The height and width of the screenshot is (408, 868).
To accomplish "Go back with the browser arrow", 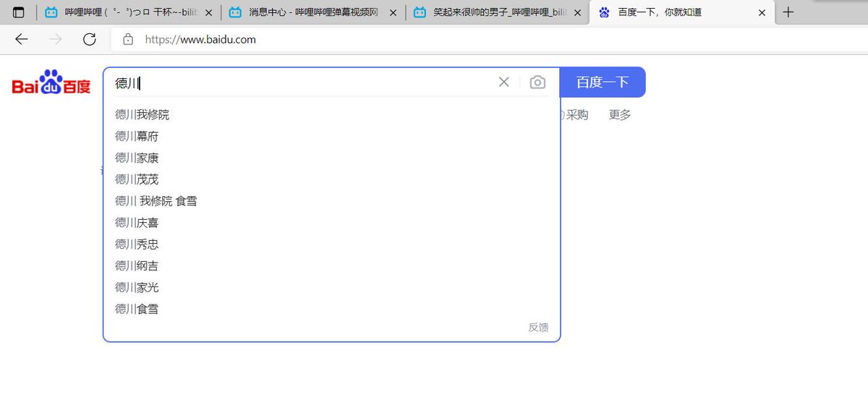I will (x=22, y=39).
